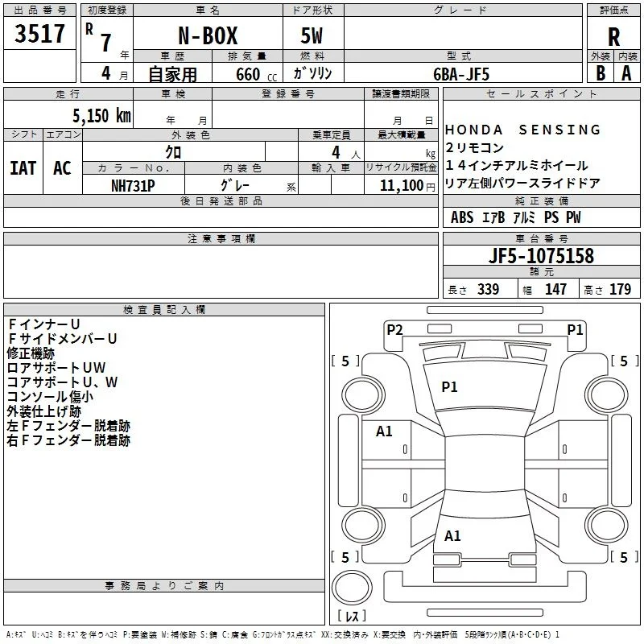Image resolution: width=644 pixels, height=644 pixels.
Task: Click the overall evaluation score R
Action: [x=613, y=36]
